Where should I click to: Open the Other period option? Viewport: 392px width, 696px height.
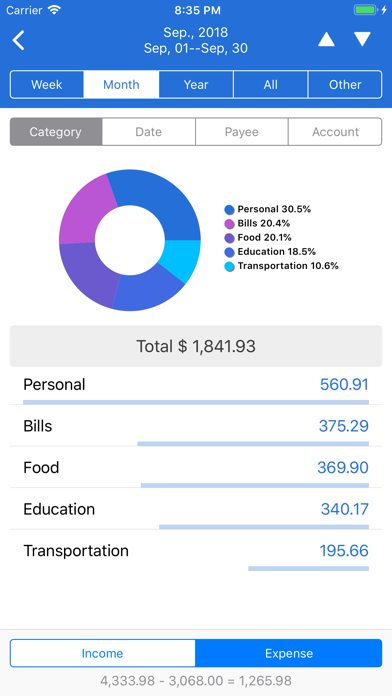(x=345, y=84)
